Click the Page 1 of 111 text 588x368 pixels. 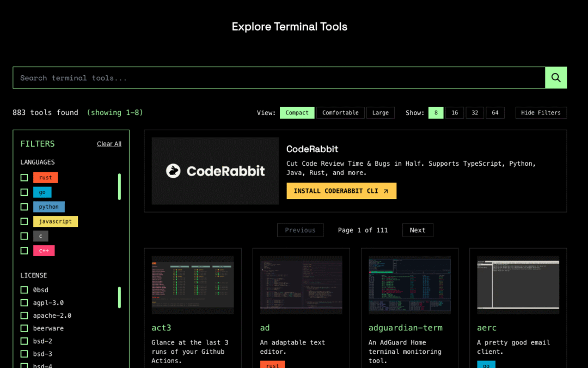363,230
